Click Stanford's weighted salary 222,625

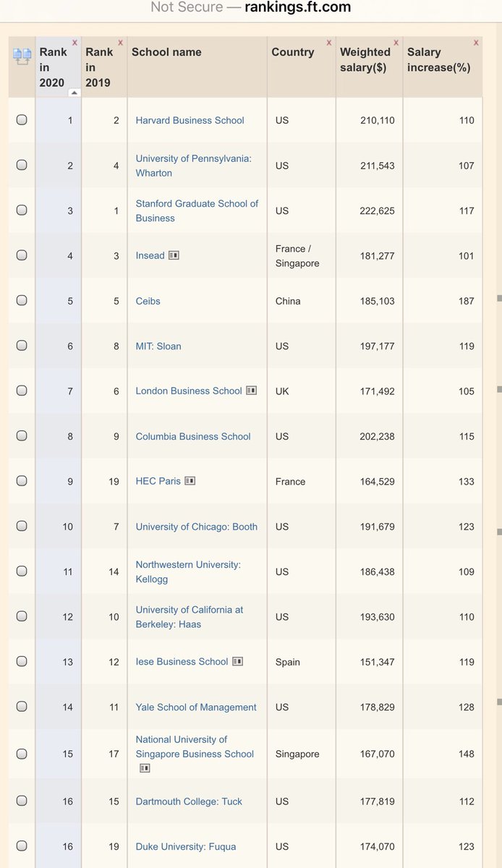coord(378,210)
